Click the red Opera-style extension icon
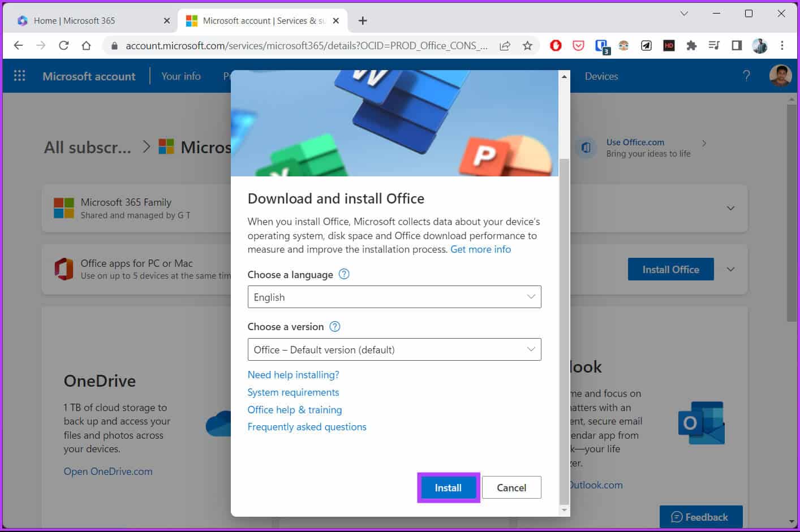 [x=556, y=45]
